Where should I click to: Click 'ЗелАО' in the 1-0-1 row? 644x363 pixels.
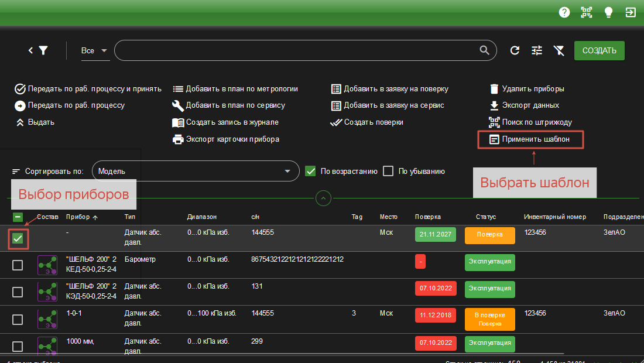pyautogui.click(x=614, y=313)
